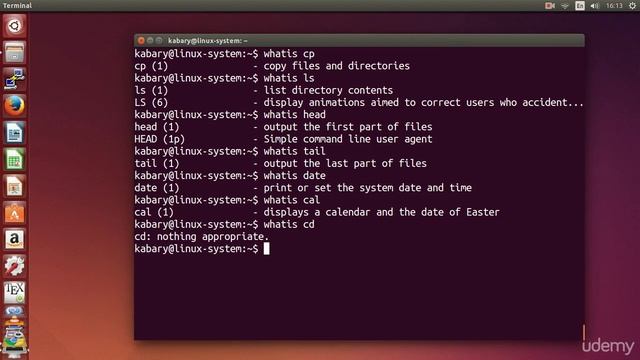
Task: Open the Ubuntu Dash search launcher
Action: click(14, 26)
